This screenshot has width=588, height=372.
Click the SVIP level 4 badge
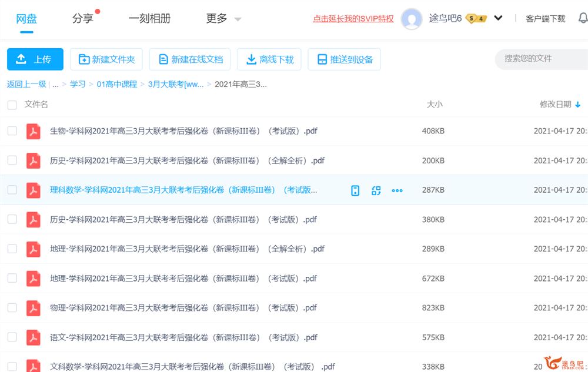[476, 18]
